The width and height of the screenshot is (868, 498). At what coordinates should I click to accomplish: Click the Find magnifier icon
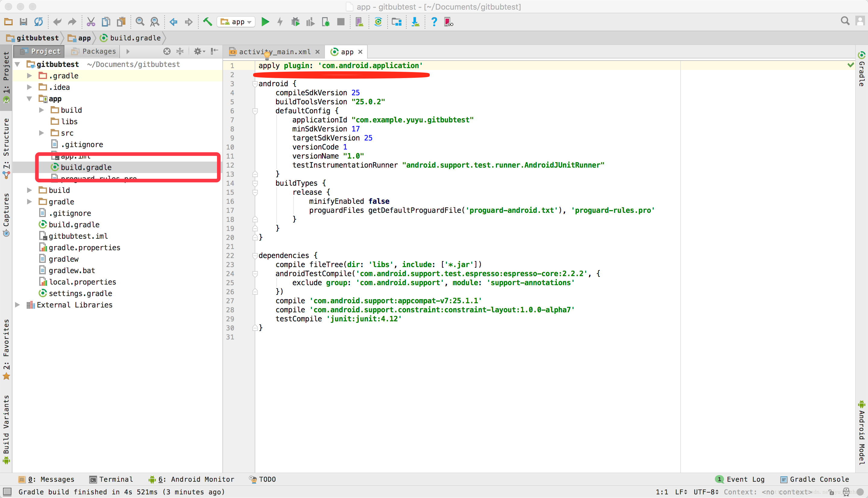click(140, 22)
